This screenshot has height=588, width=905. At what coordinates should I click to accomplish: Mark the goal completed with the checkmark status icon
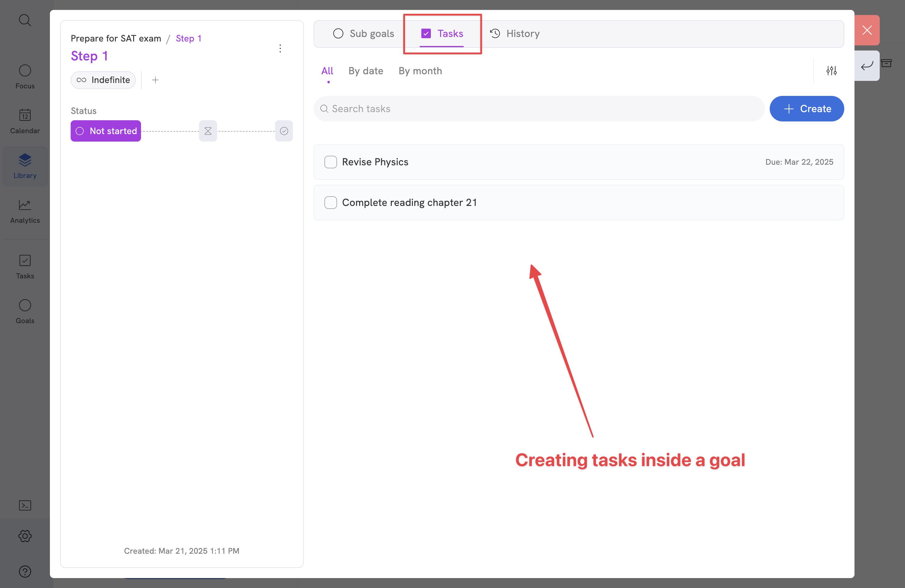(284, 131)
